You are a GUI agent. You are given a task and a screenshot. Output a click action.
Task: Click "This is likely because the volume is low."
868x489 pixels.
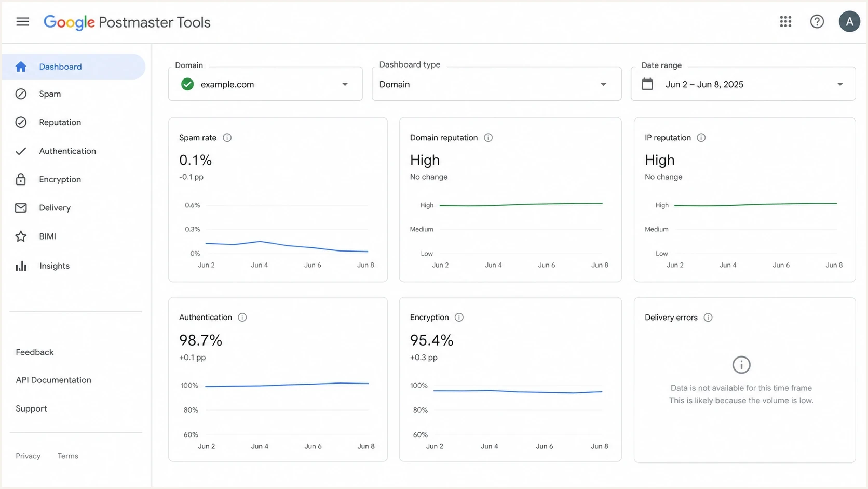coord(741,401)
